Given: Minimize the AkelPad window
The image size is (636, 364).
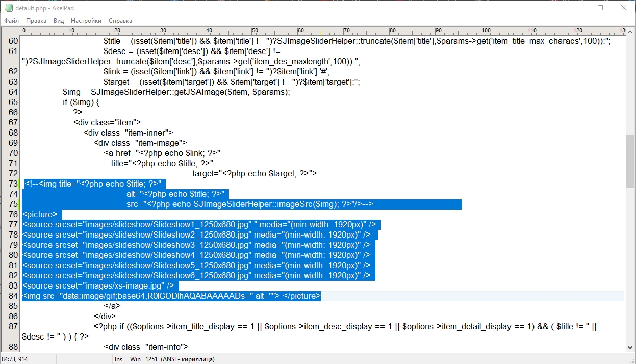Looking at the screenshot, I should (x=577, y=8).
